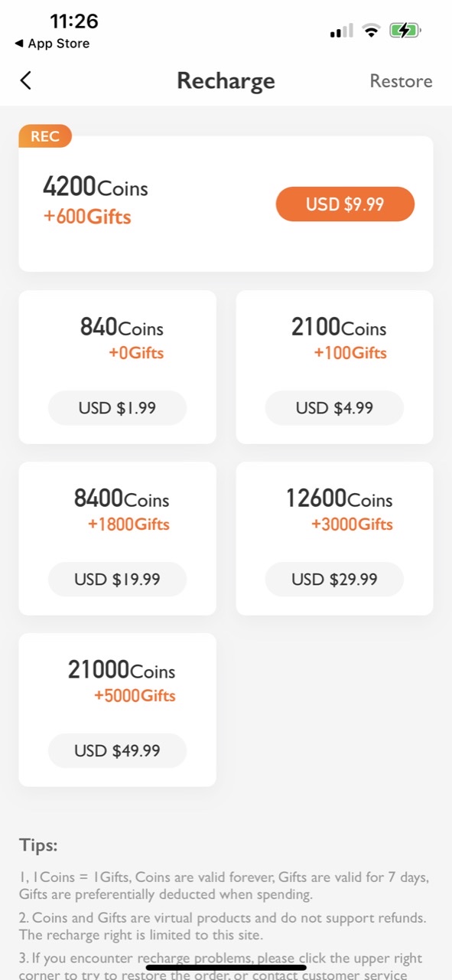452x980 pixels.
Task: Tap the battery charging icon
Action: pyautogui.click(x=405, y=31)
